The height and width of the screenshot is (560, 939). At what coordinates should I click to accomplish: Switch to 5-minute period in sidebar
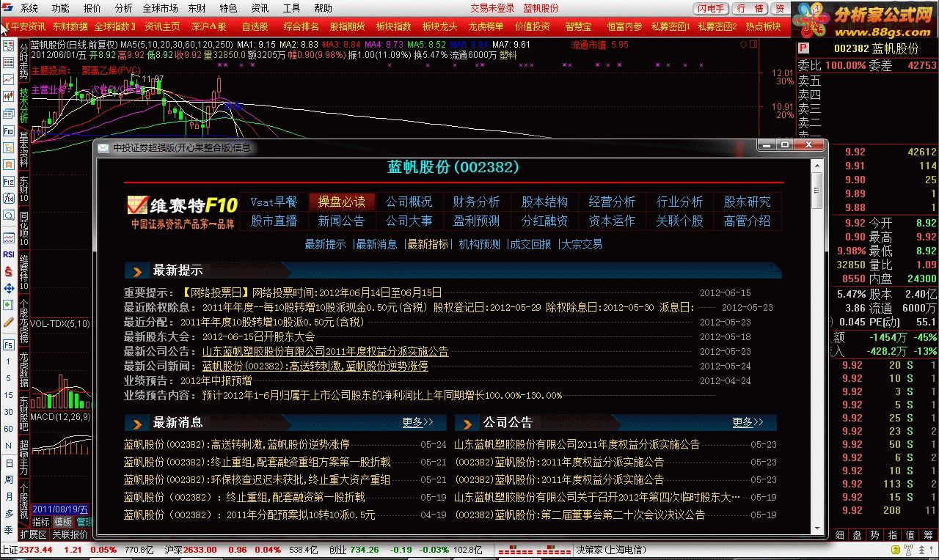(9, 378)
